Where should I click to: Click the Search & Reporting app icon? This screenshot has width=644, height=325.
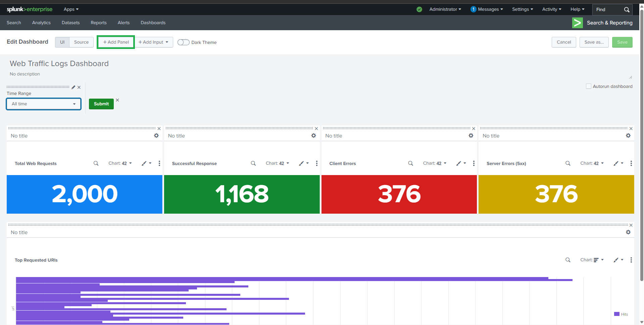[577, 23]
